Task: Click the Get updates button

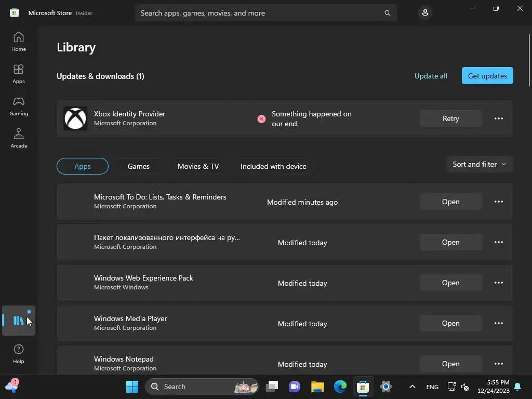Action: [487, 76]
